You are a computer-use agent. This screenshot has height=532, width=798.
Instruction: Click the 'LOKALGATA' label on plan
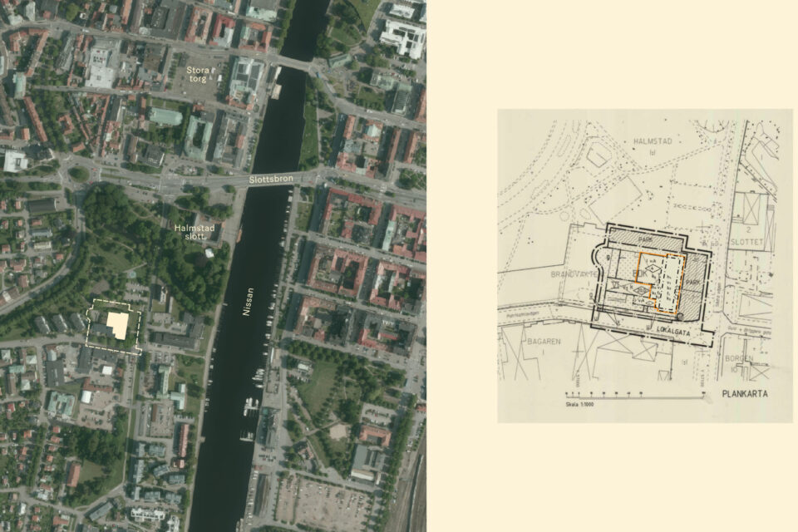(x=673, y=332)
